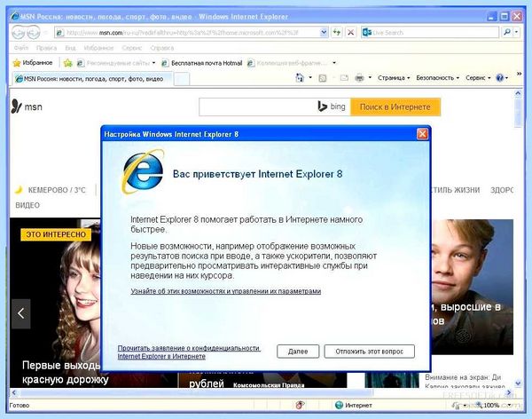Open the Home button dropdown arrow

click(310, 78)
